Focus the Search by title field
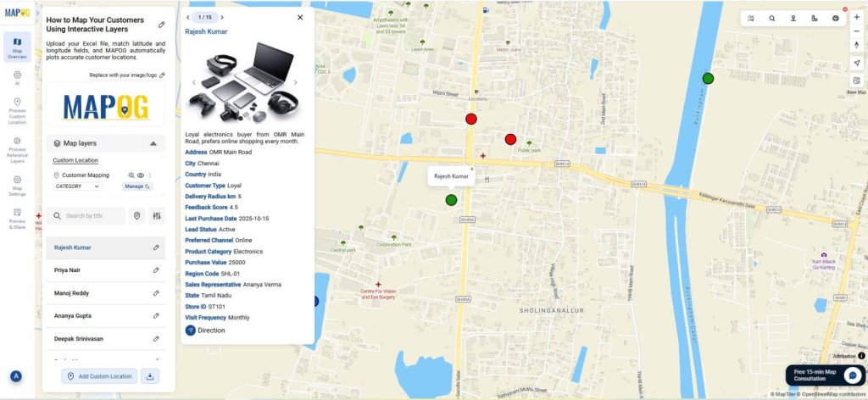868x400 pixels. tap(86, 216)
